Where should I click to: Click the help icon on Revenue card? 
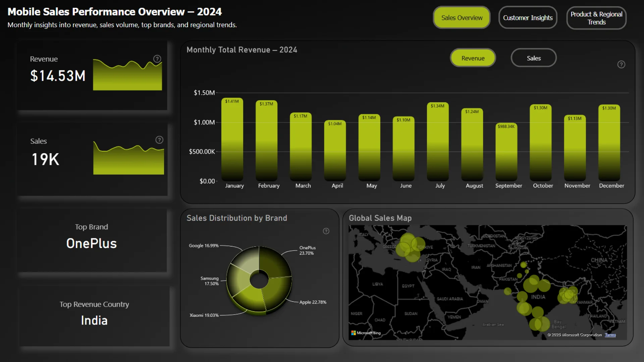click(x=157, y=59)
